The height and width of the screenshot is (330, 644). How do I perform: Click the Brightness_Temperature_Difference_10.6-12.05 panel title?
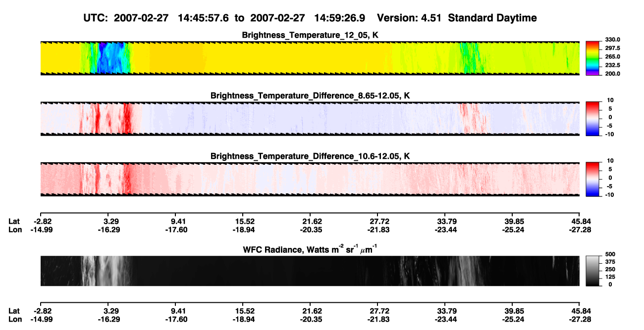click(x=310, y=156)
